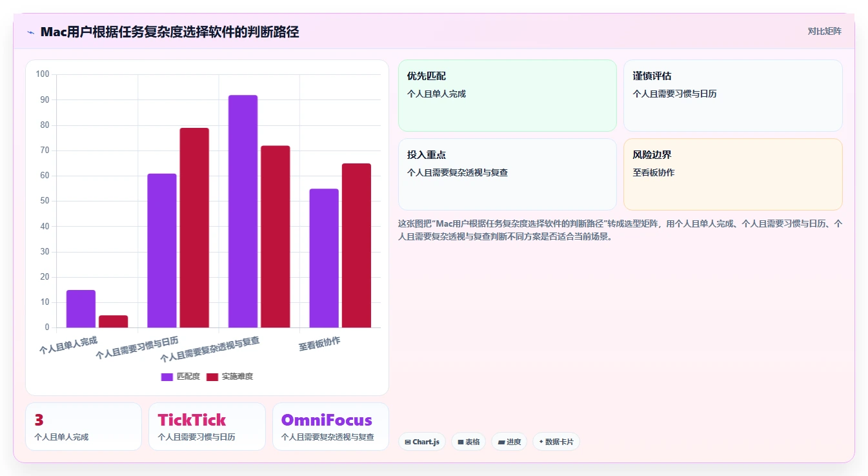Toggle the 实施难度 legend swatch
Screen dimensions: 868x476
212,377
